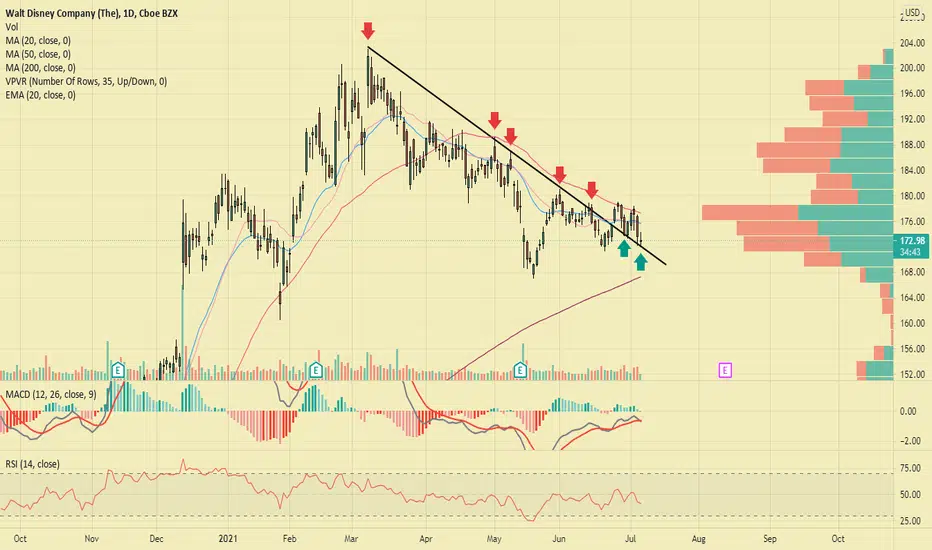Click the May label on time axis

point(494,539)
